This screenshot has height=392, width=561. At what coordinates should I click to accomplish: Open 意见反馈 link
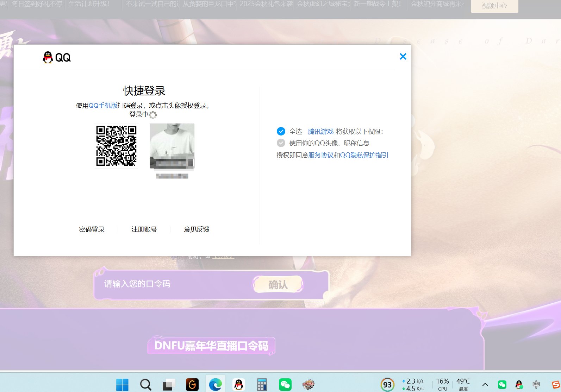pos(197,229)
